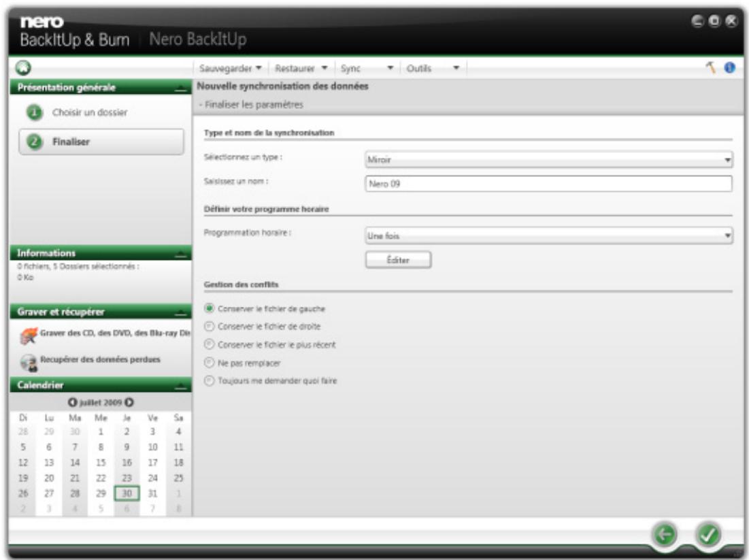Select July 15 in the calendar
Viewport: 749px width, 560px height.
(x=101, y=463)
